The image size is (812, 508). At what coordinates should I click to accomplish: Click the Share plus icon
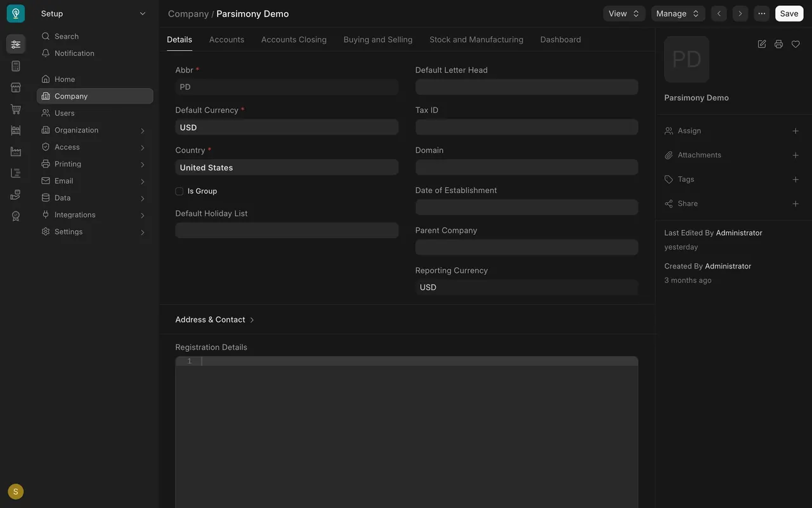[x=796, y=204]
